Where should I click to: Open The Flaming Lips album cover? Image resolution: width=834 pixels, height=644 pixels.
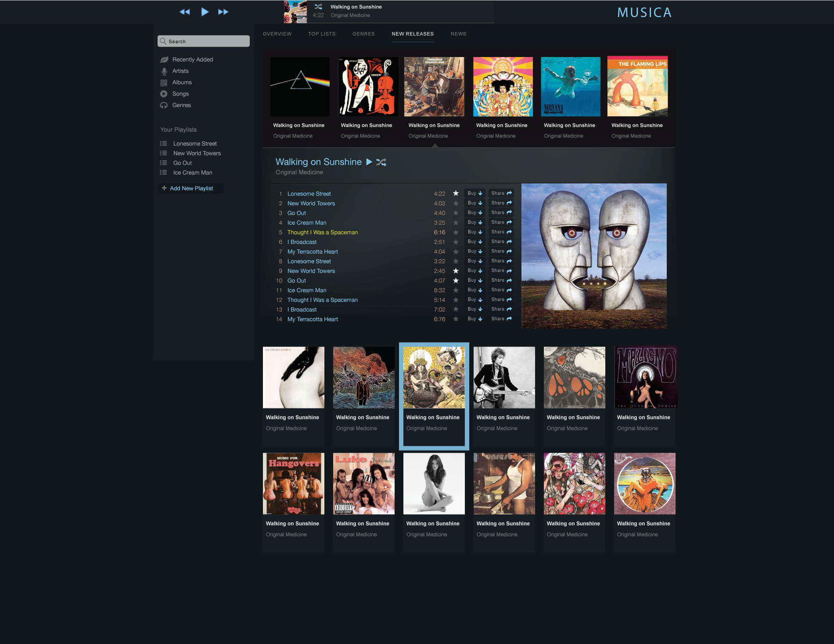[x=637, y=86]
